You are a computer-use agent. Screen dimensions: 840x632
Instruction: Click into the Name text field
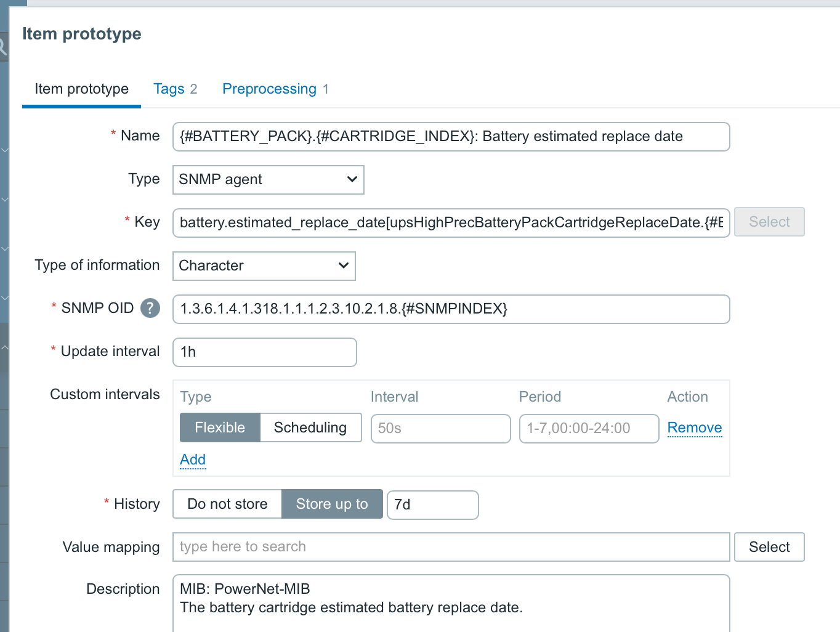(x=451, y=137)
